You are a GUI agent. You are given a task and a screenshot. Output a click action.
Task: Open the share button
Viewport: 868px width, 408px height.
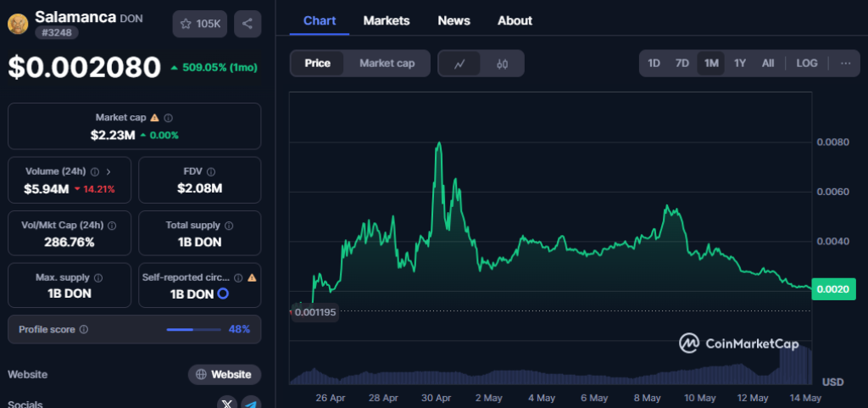pyautogui.click(x=248, y=24)
